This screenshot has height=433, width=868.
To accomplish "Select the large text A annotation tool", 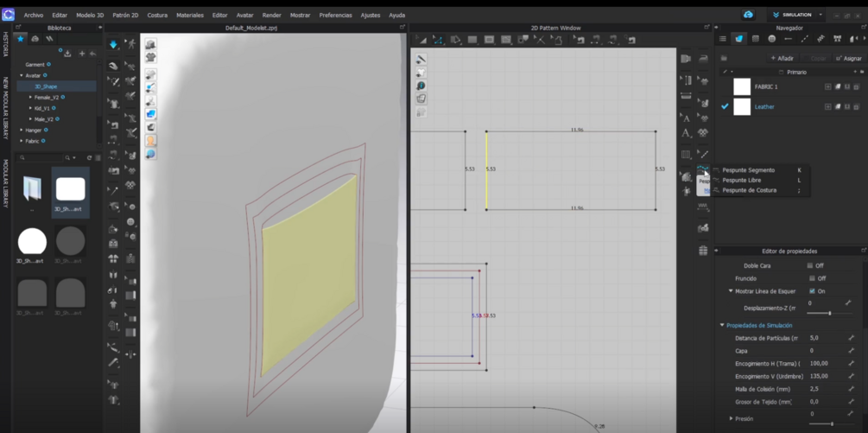I will [x=686, y=133].
